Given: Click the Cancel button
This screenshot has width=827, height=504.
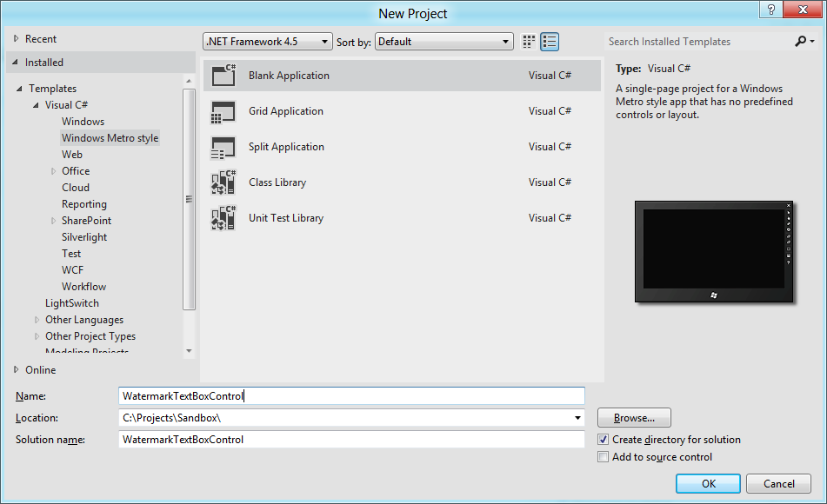Looking at the screenshot, I should coord(778,483).
